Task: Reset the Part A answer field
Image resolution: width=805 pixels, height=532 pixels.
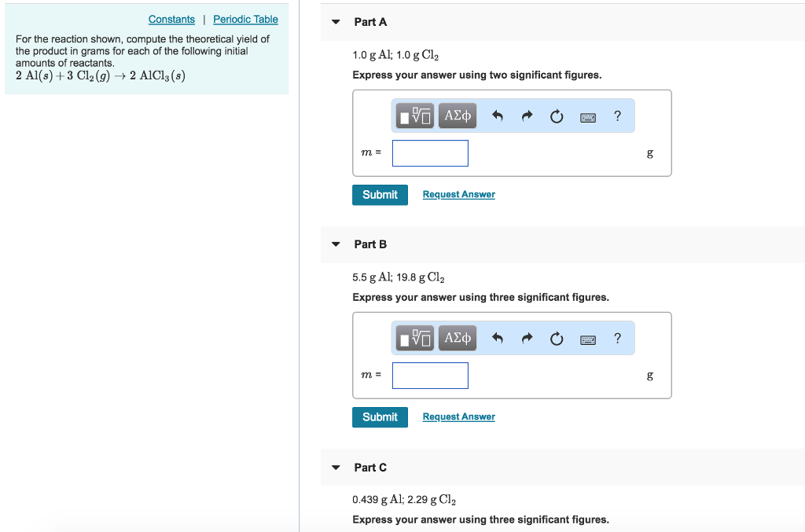Action: pyautogui.click(x=557, y=116)
